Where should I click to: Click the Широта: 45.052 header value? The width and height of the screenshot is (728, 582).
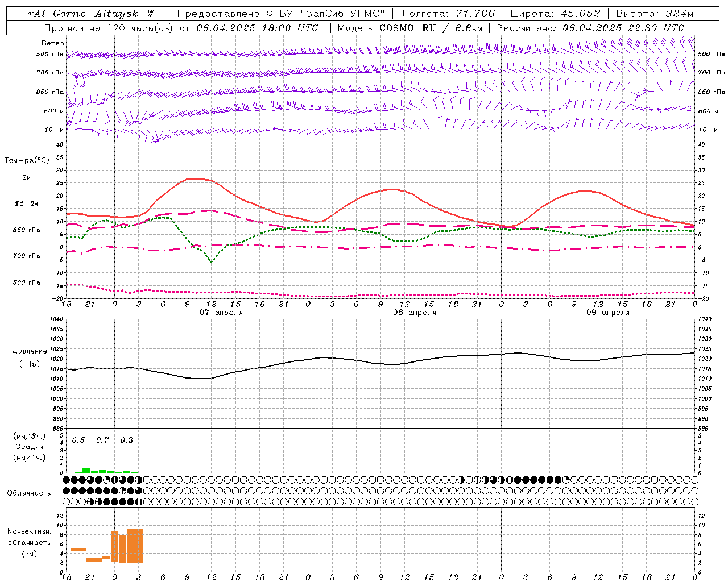556,14
